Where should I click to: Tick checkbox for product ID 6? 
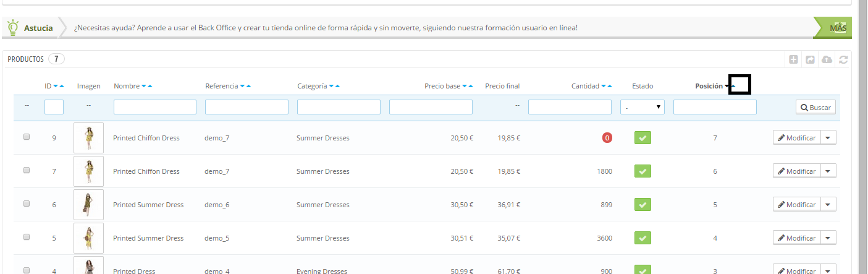pyautogui.click(x=27, y=204)
